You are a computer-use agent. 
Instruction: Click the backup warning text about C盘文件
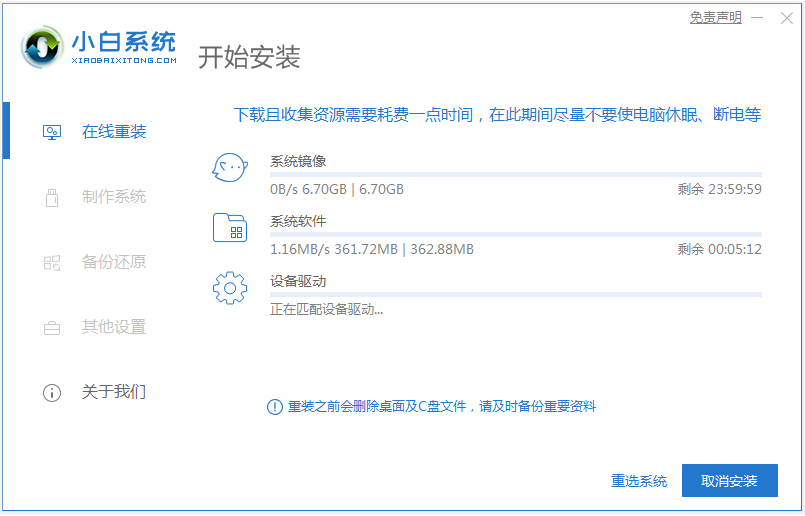pos(442,407)
